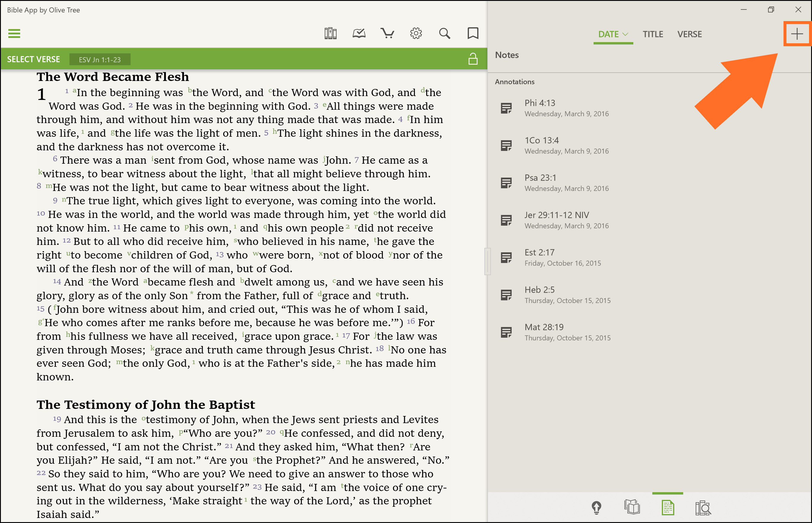The width and height of the screenshot is (812, 523).
Task: Open the ESV Jn 1:1-23 reference chooser
Action: click(100, 60)
